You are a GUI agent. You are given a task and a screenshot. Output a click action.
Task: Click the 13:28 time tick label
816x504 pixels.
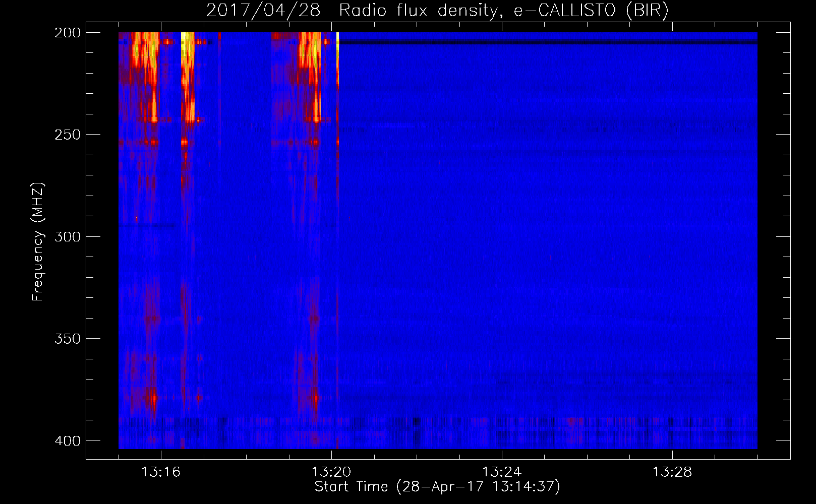672,472
